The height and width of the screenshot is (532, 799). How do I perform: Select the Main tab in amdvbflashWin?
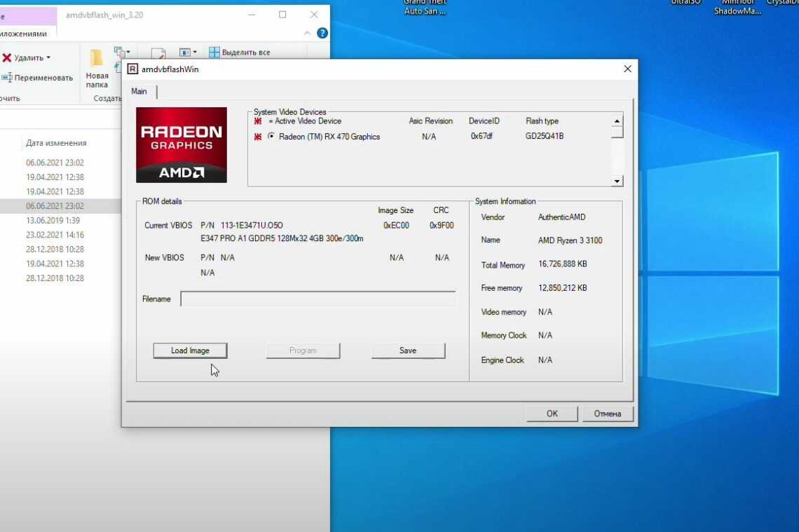(139, 91)
